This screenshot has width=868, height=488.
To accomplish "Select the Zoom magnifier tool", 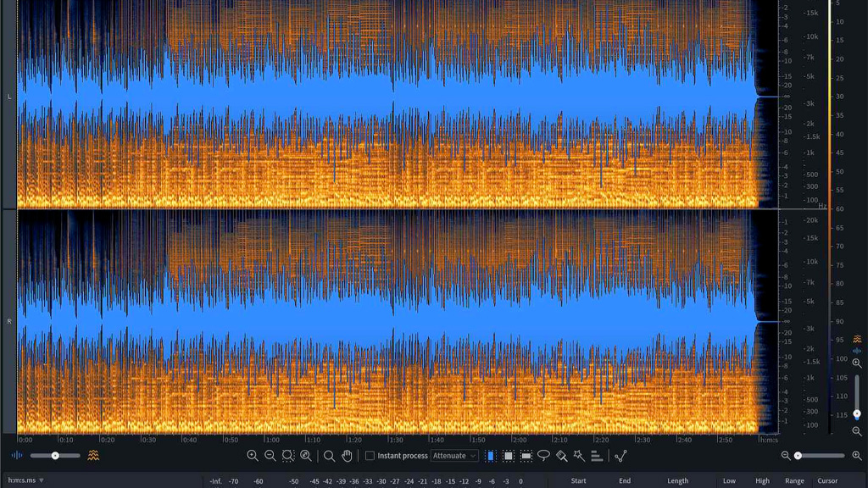I will coord(330,456).
